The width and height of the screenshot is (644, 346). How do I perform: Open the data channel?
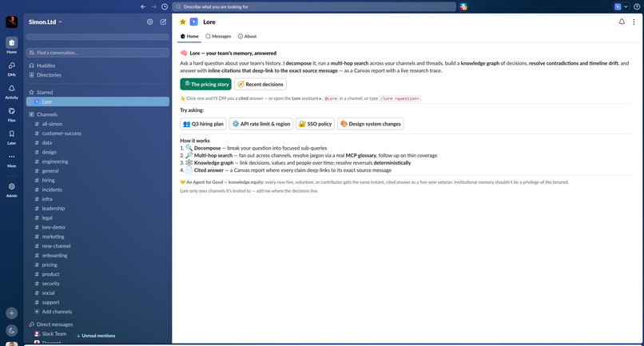[97, 142]
